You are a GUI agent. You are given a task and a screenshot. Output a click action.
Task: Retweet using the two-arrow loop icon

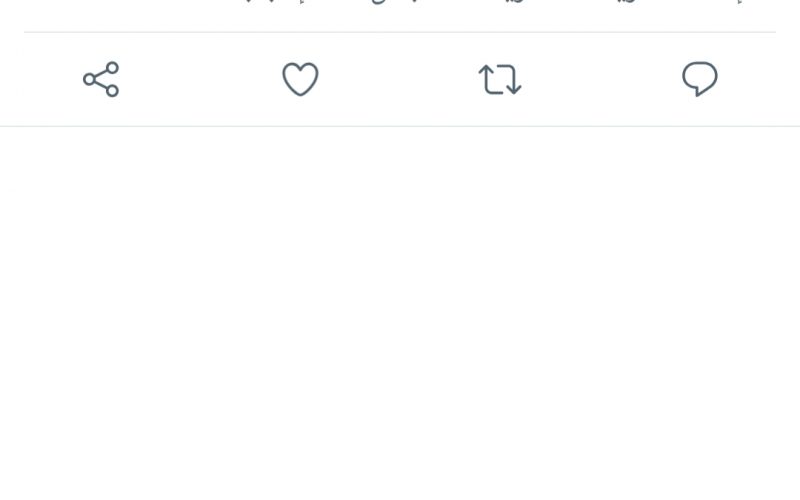pyautogui.click(x=500, y=79)
